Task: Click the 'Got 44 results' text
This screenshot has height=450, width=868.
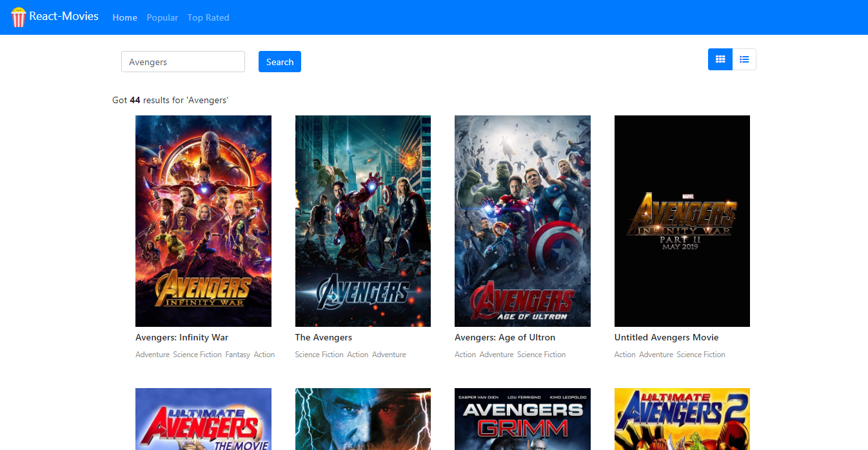Action: [x=170, y=100]
